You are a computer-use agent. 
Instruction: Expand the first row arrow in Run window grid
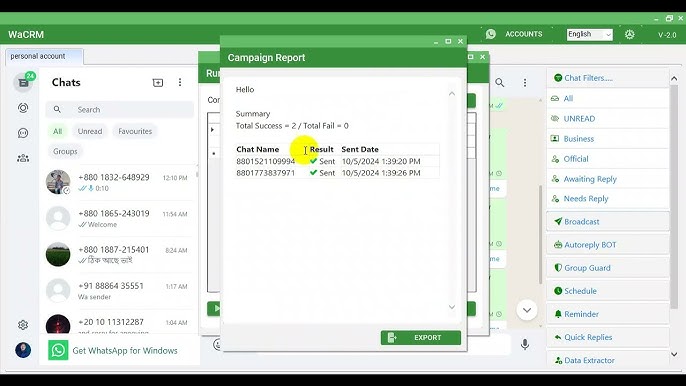(213, 130)
